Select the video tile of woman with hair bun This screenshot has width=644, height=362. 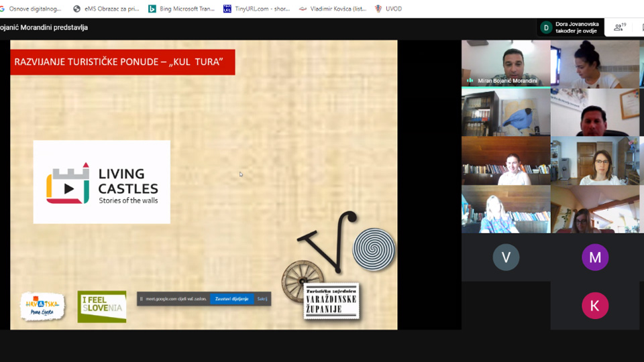pyautogui.click(x=595, y=64)
